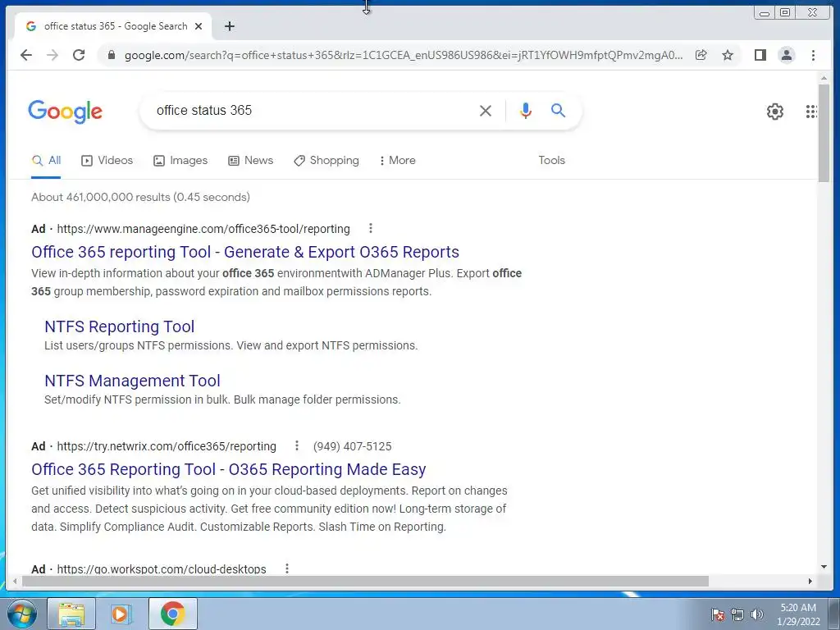Image resolution: width=840 pixels, height=630 pixels.
Task: Open options for workspot ad
Action: click(x=287, y=568)
